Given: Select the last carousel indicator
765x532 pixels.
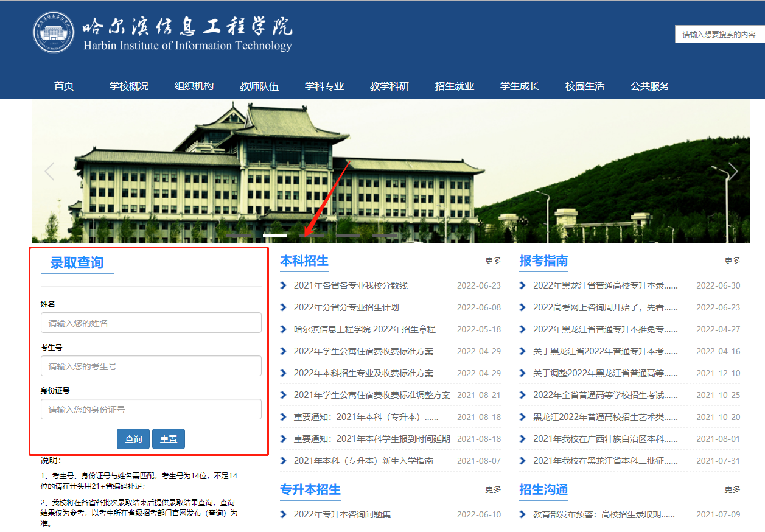Looking at the screenshot, I should [385, 234].
